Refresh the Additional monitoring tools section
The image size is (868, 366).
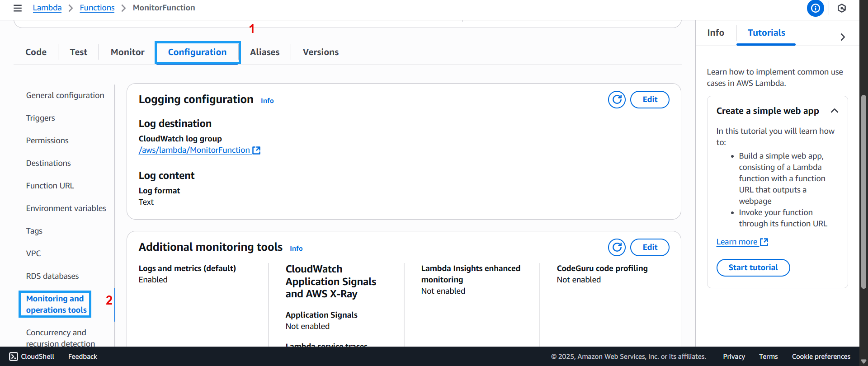coord(617,247)
